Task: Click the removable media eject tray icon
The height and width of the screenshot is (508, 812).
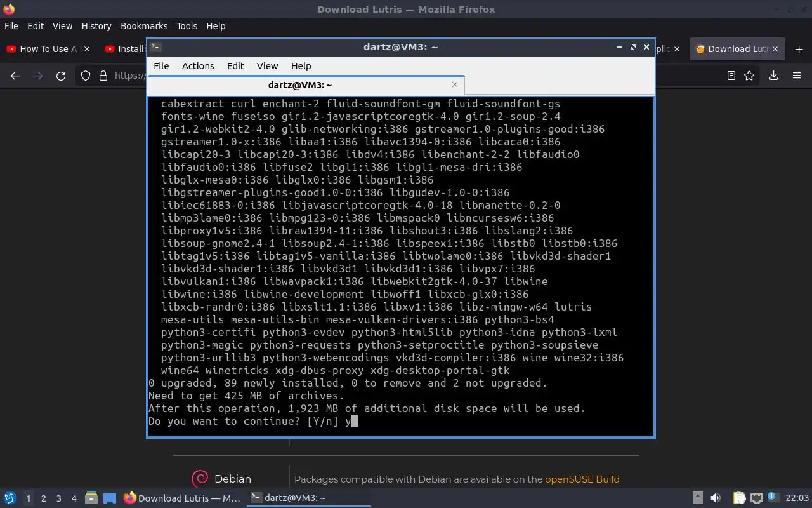Action: [x=697, y=498]
